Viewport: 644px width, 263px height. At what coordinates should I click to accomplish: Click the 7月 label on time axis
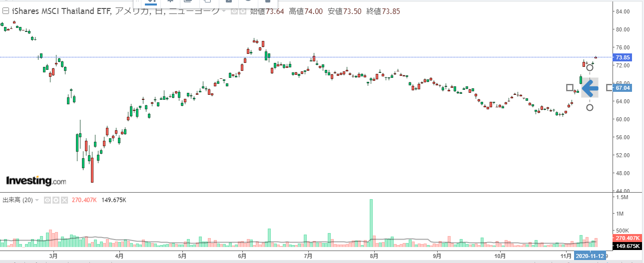pyautogui.click(x=308, y=256)
